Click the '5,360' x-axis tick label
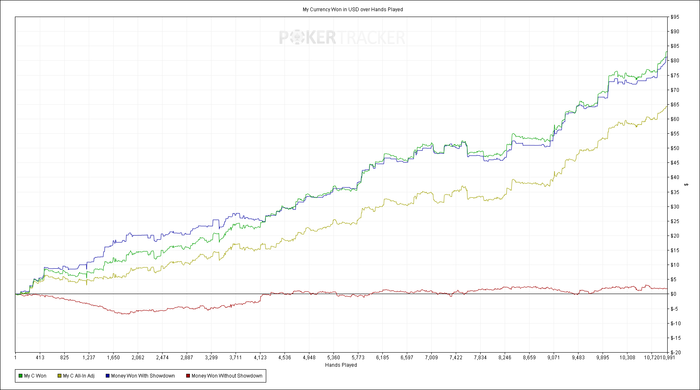Image resolution: width=700 pixels, height=390 pixels. click(x=333, y=357)
